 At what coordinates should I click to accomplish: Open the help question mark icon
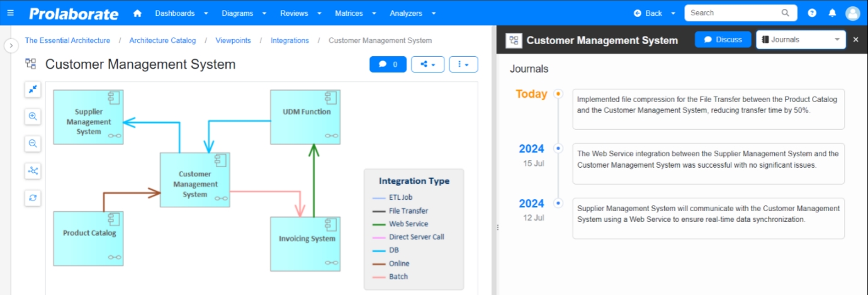[812, 13]
